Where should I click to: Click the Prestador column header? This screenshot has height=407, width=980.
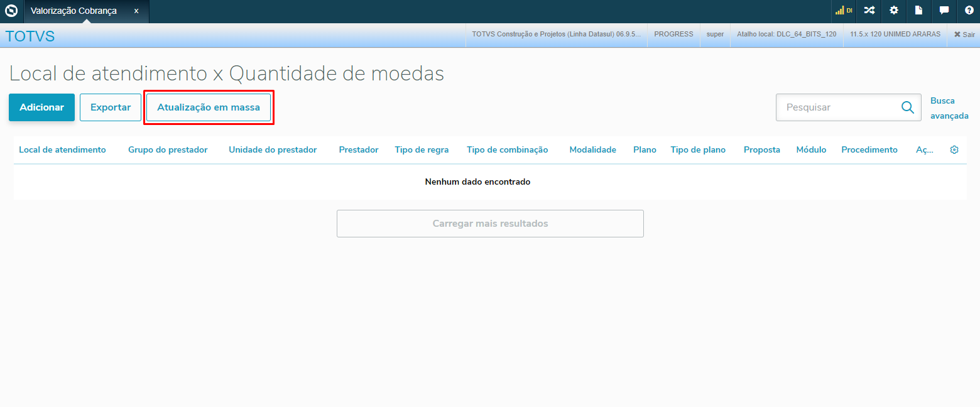pyautogui.click(x=359, y=149)
